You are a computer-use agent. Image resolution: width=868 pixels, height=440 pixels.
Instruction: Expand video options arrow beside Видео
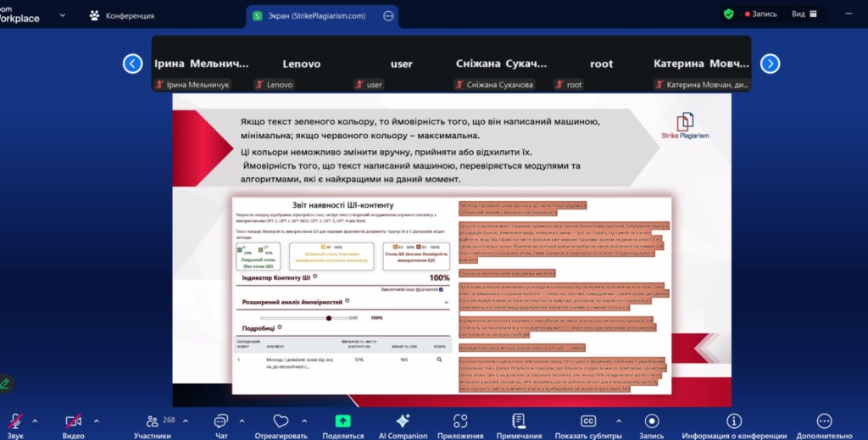click(x=96, y=421)
